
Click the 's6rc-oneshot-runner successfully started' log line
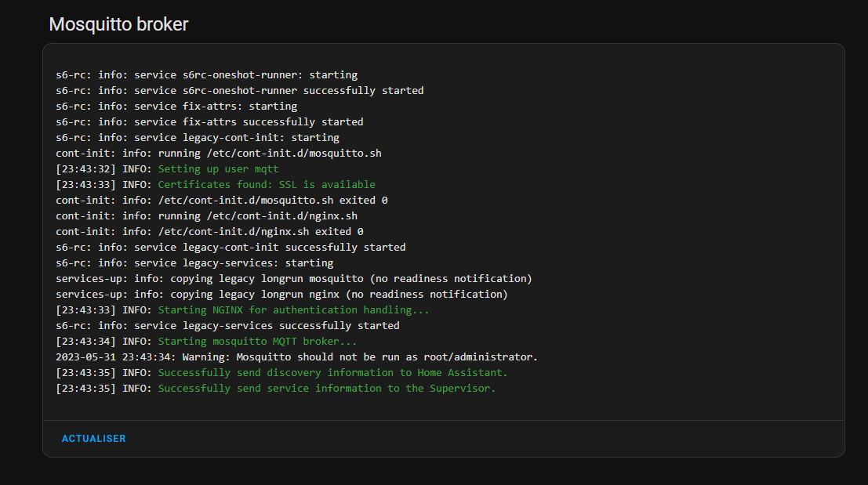239,91
